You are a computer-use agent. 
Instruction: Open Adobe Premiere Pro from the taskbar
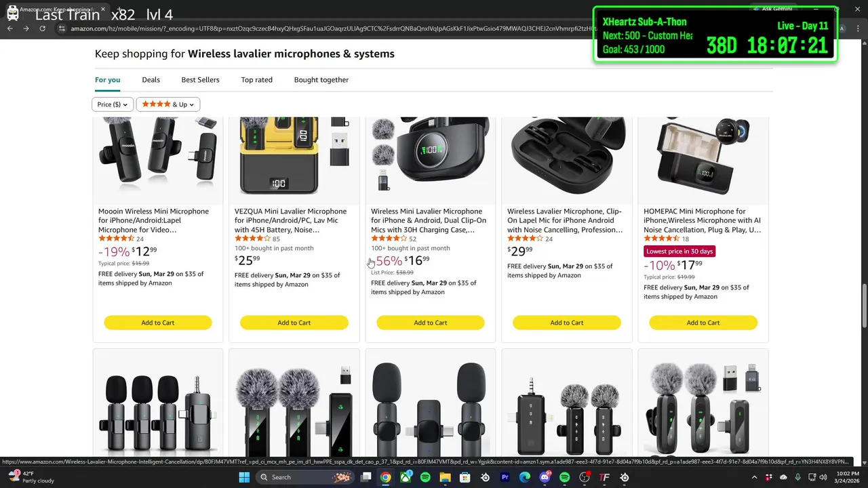pyautogui.click(x=505, y=477)
